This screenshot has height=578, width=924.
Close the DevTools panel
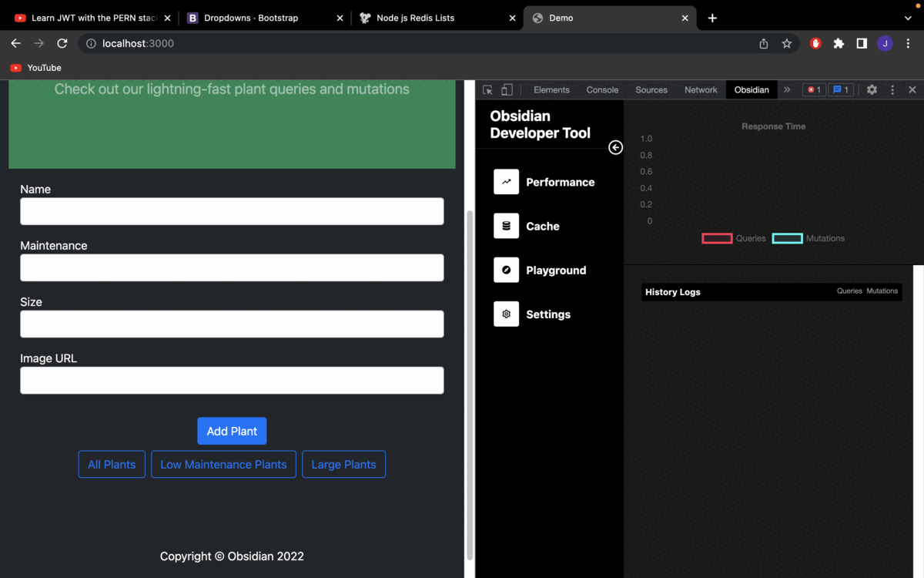(x=912, y=89)
